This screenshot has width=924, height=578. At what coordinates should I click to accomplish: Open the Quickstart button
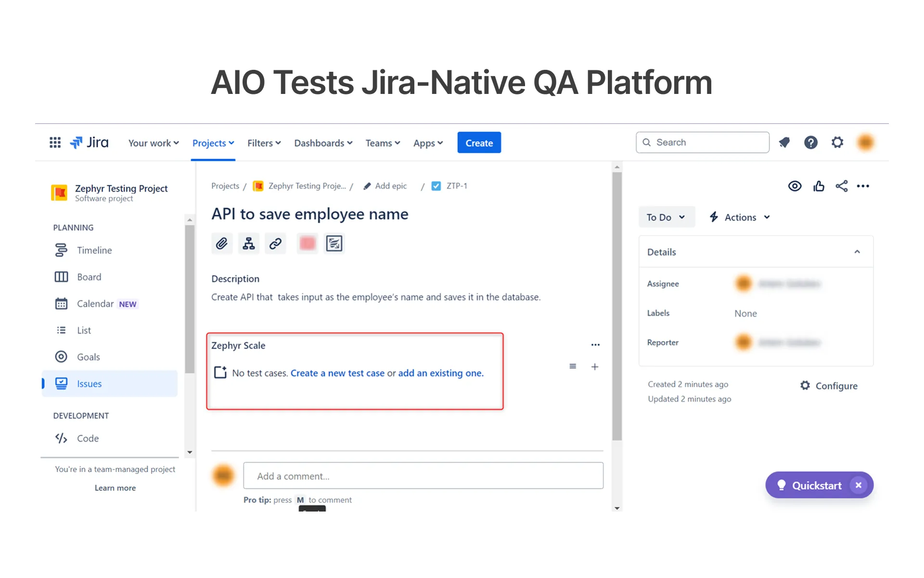point(811,485)
